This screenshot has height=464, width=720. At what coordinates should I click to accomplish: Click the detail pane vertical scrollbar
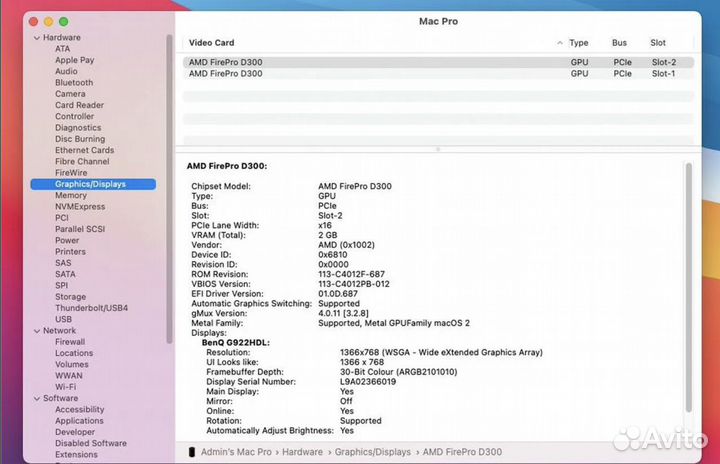pyautogui.click(x=688, y=287)
